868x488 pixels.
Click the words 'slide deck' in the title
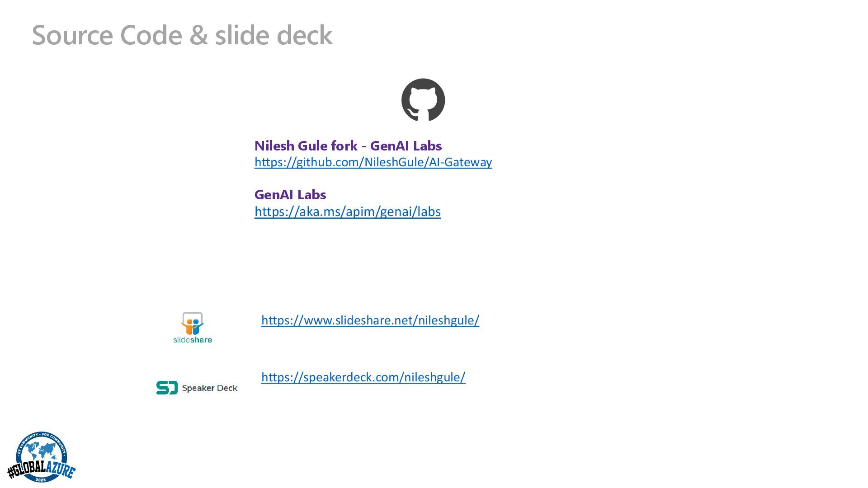(274, 35)
